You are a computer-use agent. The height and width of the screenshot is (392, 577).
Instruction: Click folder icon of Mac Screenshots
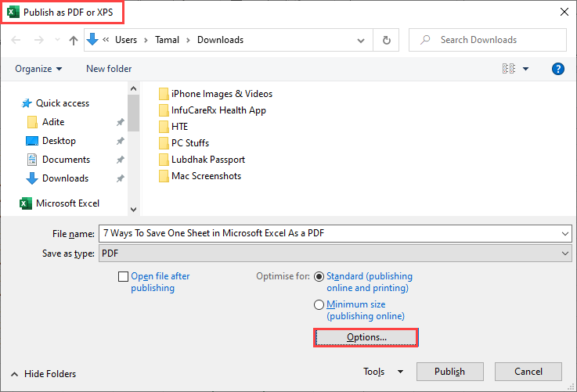point(164,176)
